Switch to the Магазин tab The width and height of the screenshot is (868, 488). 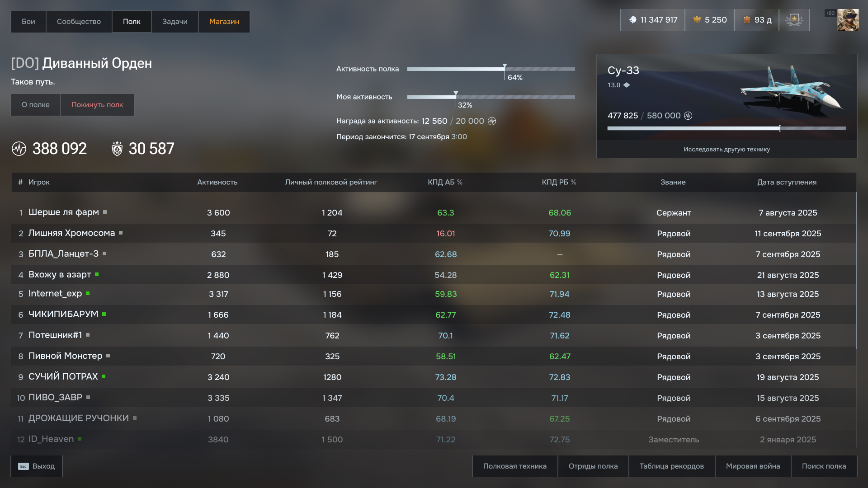224,22
